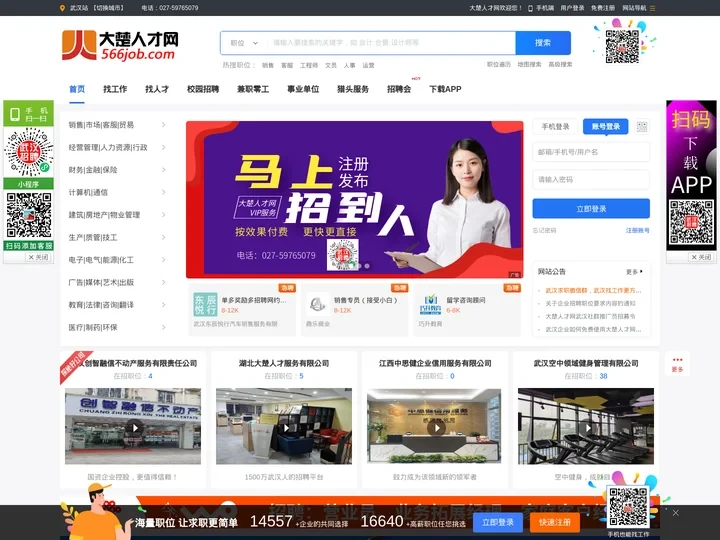This screenshot has height=540, width=720.
Task: Click the 马上注册发布 banner image
Action: 354,199
